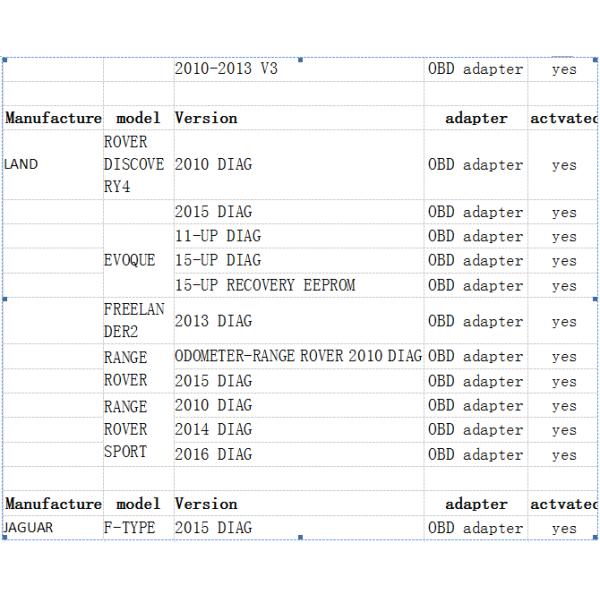
Task: Click the bottom-center selection handle of the table
Action: (300, 540)
